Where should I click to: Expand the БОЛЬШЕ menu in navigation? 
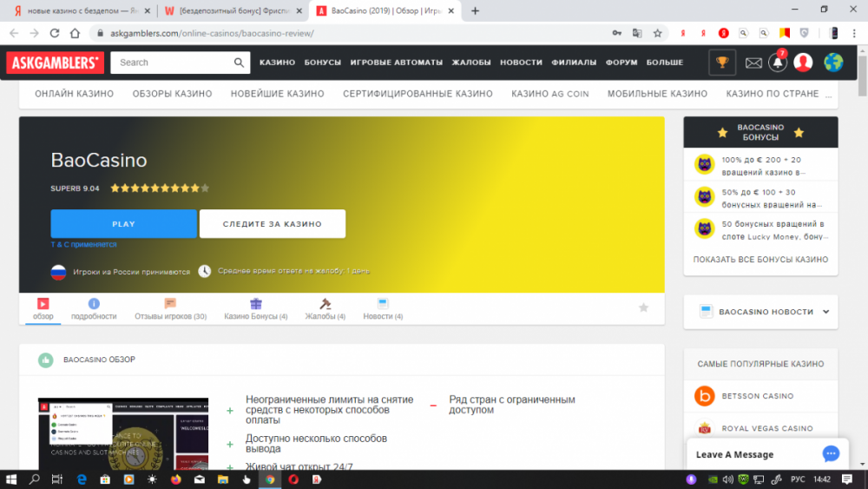click(x=665, y=63)
